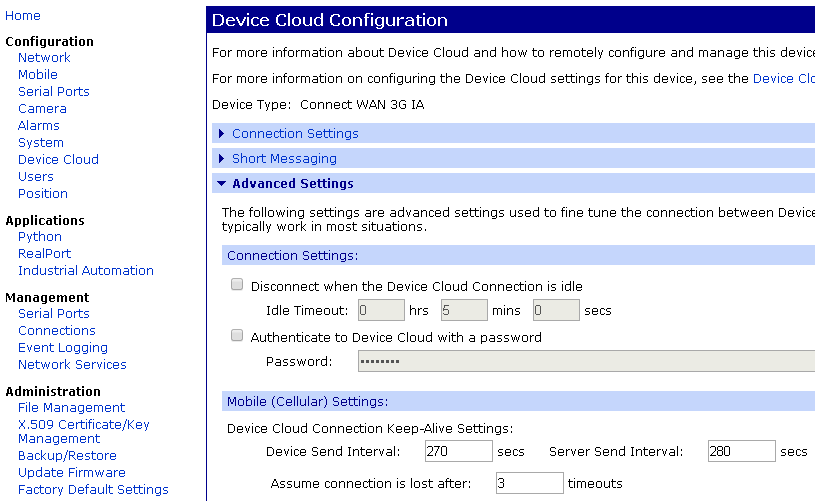Check Authenticate to Device Cloud with password
The height and width of the screenshot is (501, 815).
[x=237, y=336]
